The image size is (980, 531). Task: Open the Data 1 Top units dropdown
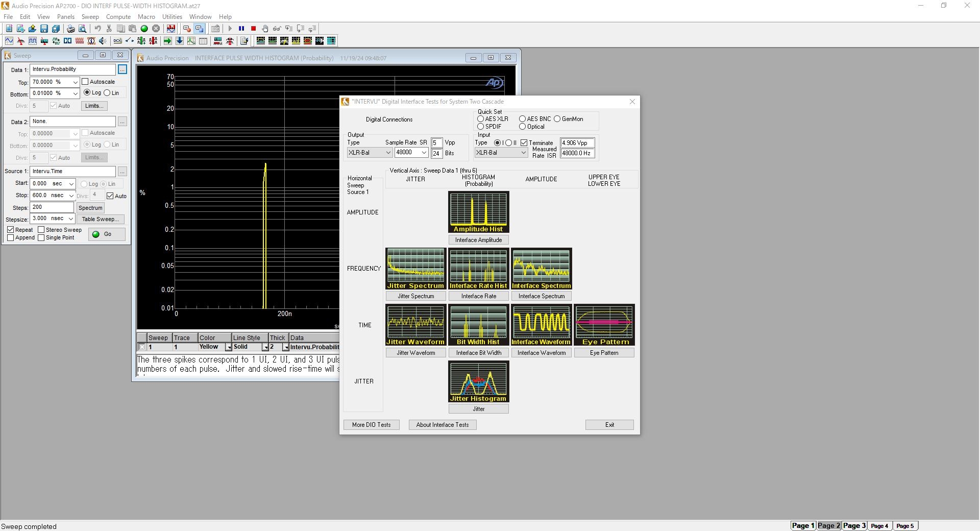(x=75, y=82)
